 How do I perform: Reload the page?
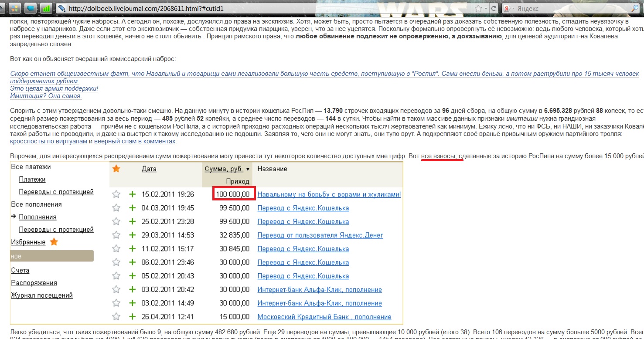(494, 8)
